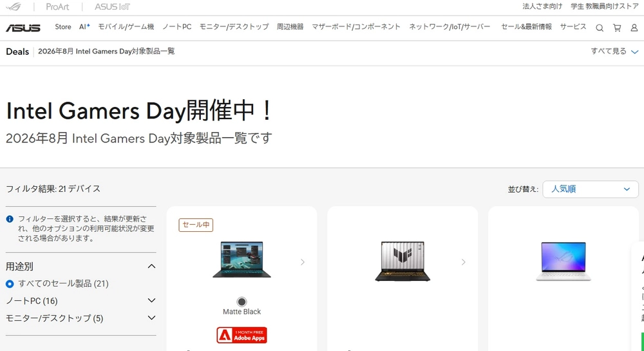Open the 人気順 sort dropdown
The height and width of the screenshot is (351, 644).
590,189
